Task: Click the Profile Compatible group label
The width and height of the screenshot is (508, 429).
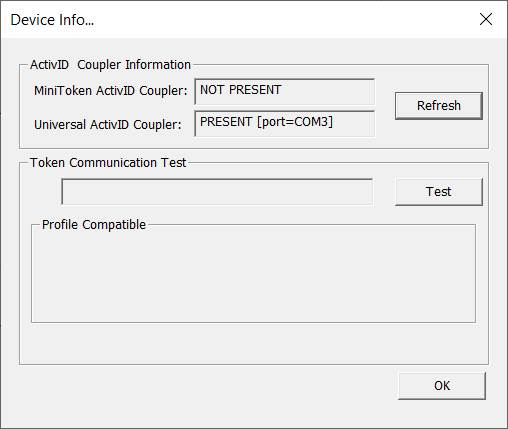Action: click(x=94, y=225)
